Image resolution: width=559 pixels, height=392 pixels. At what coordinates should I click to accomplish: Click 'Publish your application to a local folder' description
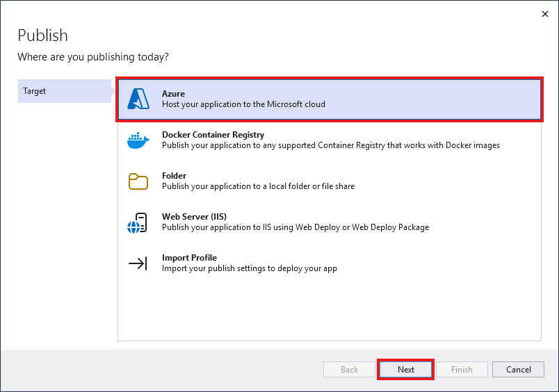[258, 186]
